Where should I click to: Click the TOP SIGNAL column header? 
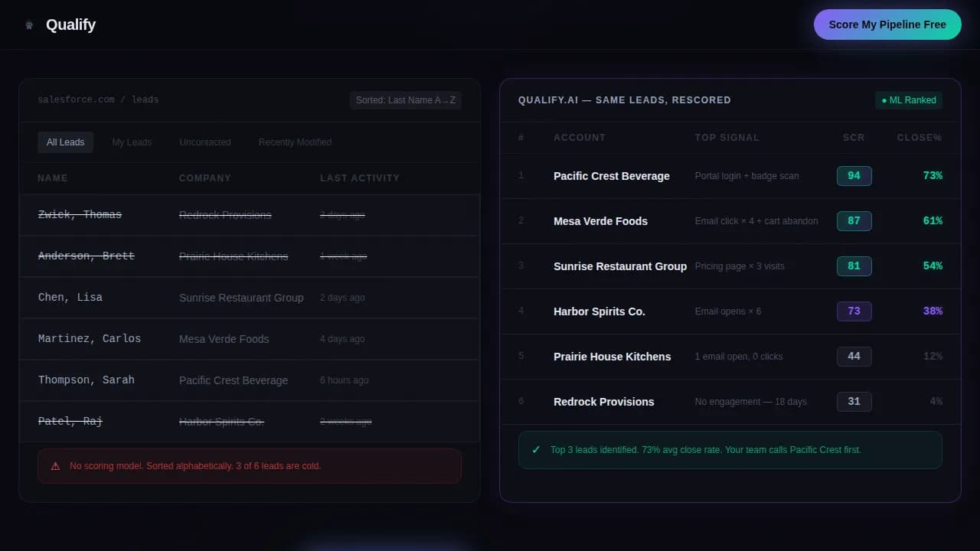click(727, 138)
